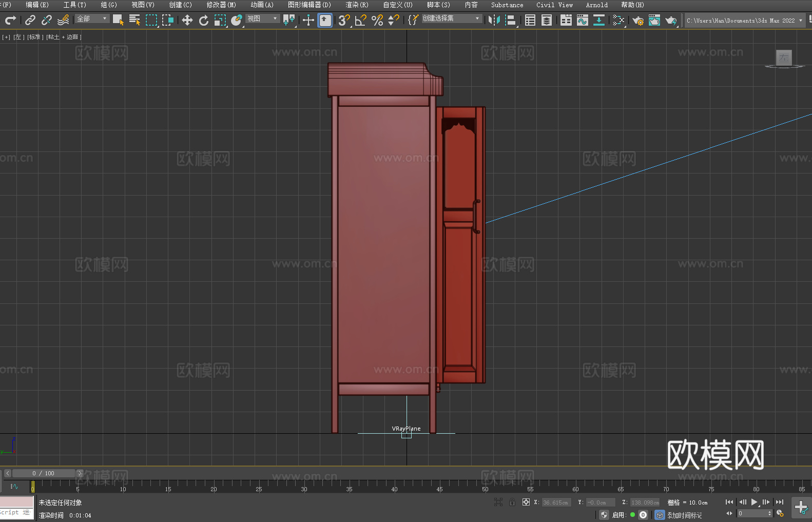Toggle Angle Snap
The height and width of the screenshot is (522, 812).
(x=361, y=20)
